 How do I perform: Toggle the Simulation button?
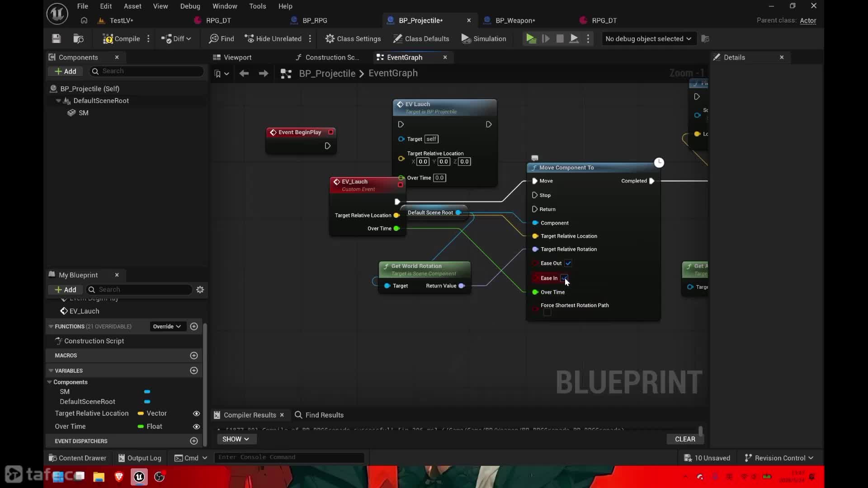484,39
